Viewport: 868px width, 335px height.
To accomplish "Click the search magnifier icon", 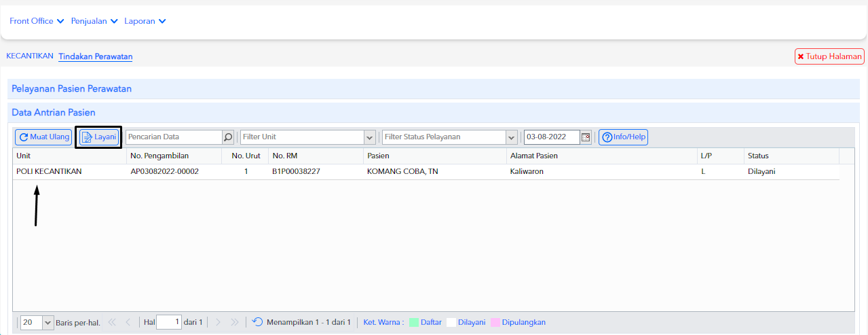I will [x=228, y=137].
